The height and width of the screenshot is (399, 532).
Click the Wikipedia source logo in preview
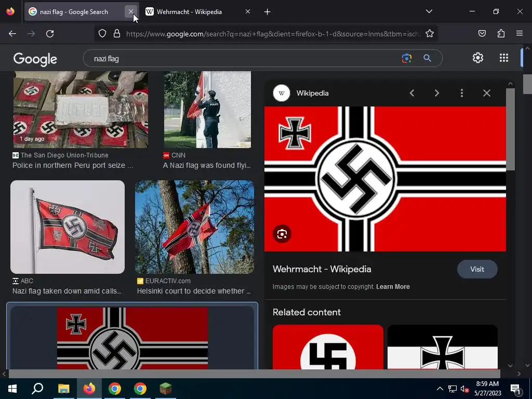(x=282, y=93)
